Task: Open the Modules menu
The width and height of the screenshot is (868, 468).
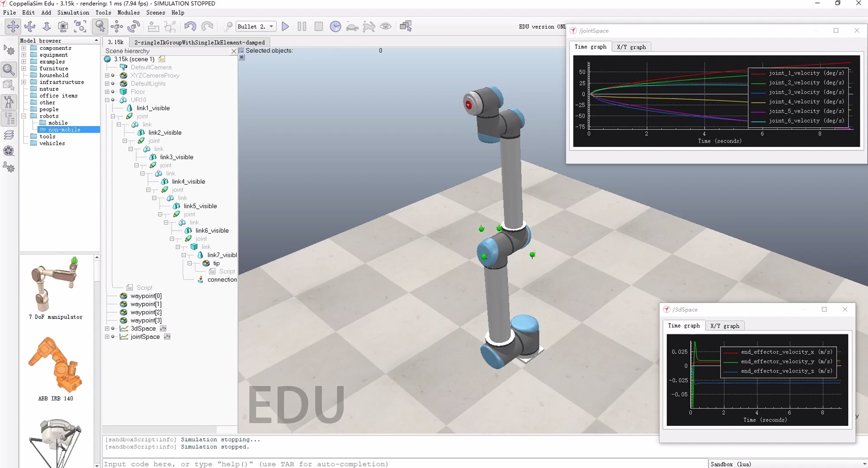Action: [x=128, y=13]
